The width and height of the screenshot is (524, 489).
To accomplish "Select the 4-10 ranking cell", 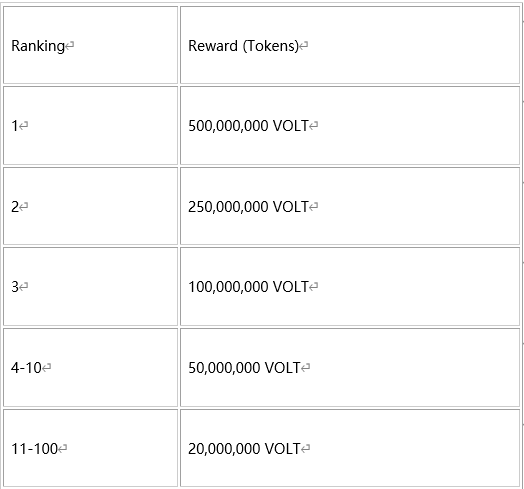I will 91,367.
